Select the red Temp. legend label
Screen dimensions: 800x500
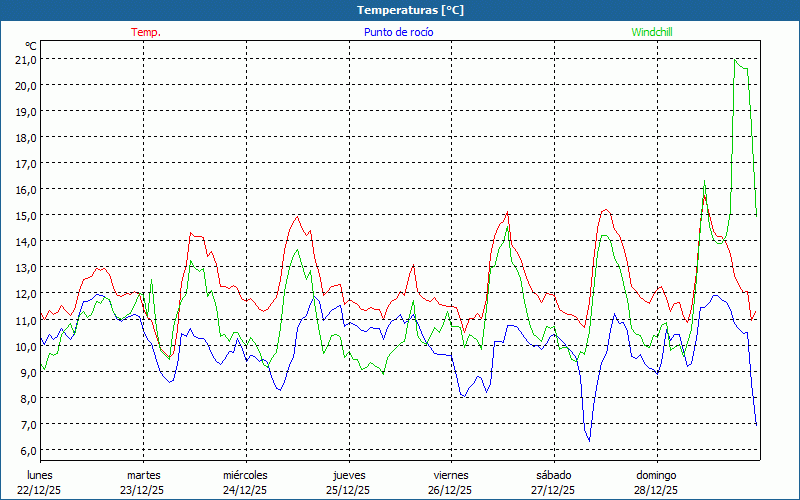(x=146, y=32)
